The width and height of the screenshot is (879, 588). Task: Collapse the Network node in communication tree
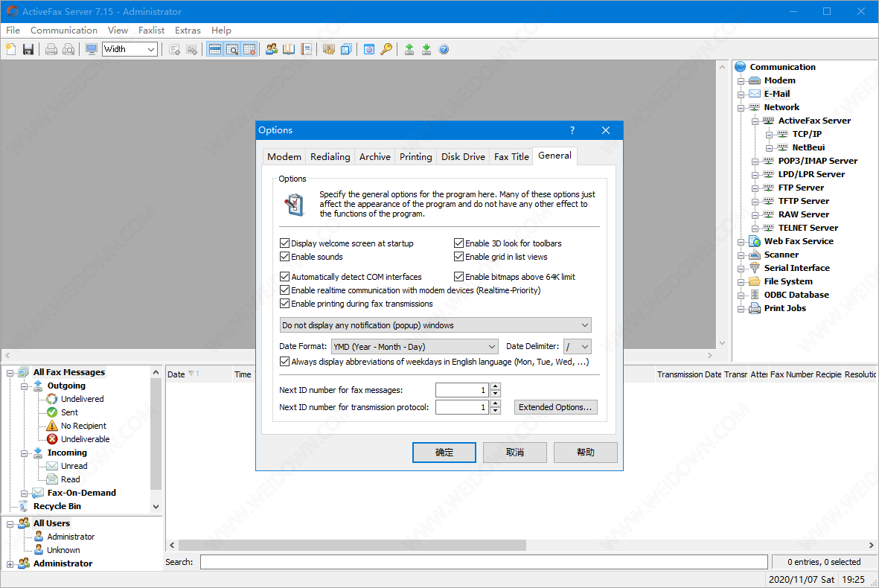(741, 108)
